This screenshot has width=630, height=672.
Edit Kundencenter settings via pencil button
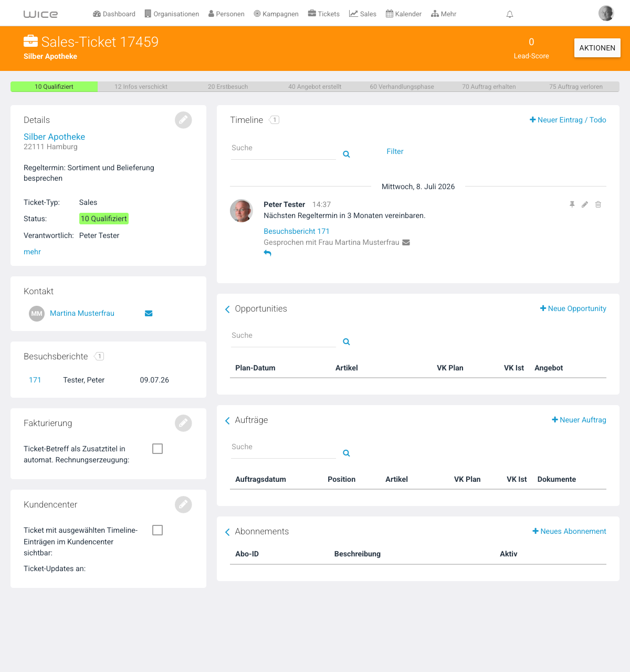[183, 505]
